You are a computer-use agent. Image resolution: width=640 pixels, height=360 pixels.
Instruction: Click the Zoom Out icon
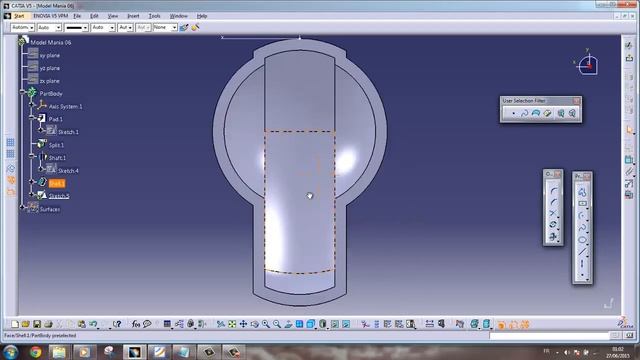(x=277, y=324)
